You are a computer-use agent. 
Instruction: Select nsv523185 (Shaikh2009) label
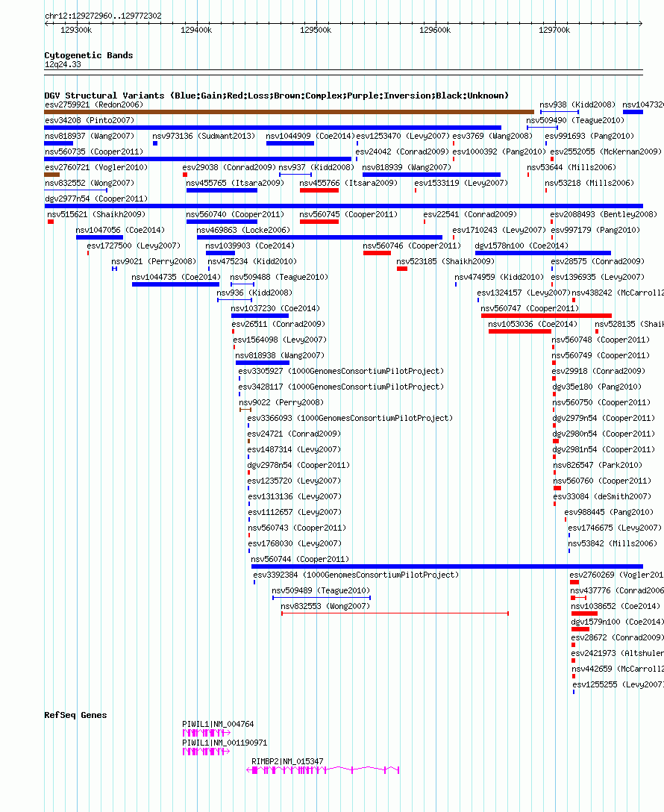tap(445, 261)
